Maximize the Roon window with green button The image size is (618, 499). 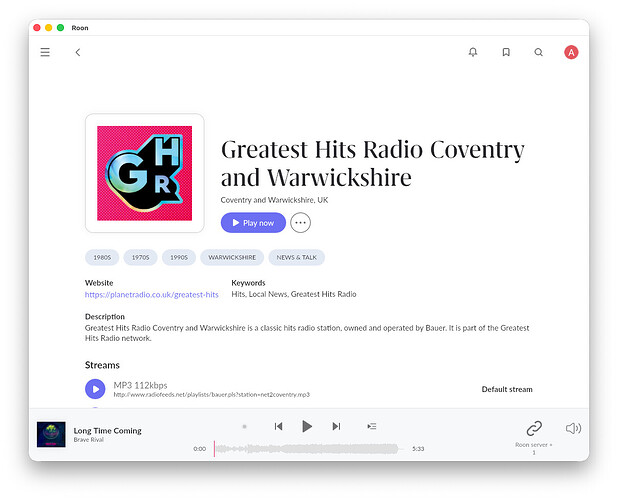[x=60, y=28]
